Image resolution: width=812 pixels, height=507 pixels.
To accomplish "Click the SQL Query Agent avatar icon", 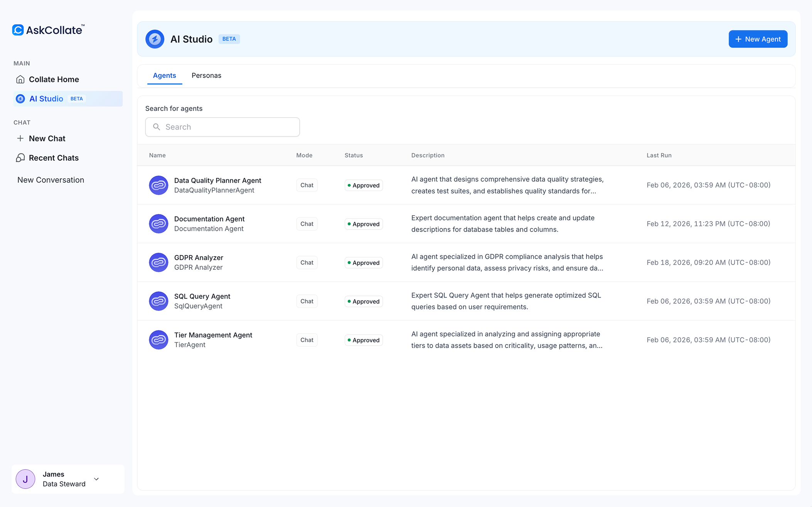I will click(x=158, y=301).
